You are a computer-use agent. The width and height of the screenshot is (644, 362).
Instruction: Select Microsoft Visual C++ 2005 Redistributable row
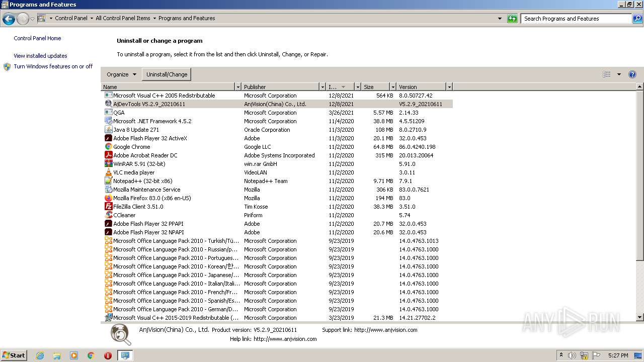point(276,96)
